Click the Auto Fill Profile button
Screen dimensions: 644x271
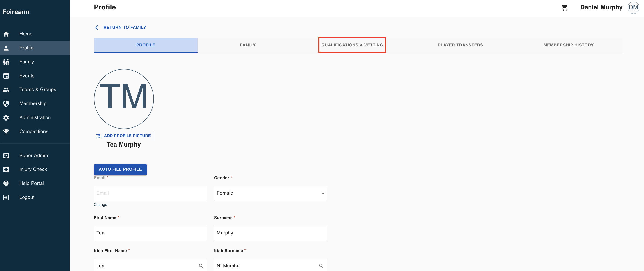[120, 169]
